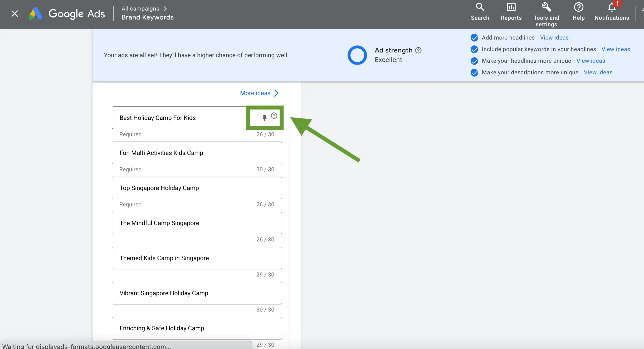
Task: Click the close X button top left
Action: click(x=14, y=13)
